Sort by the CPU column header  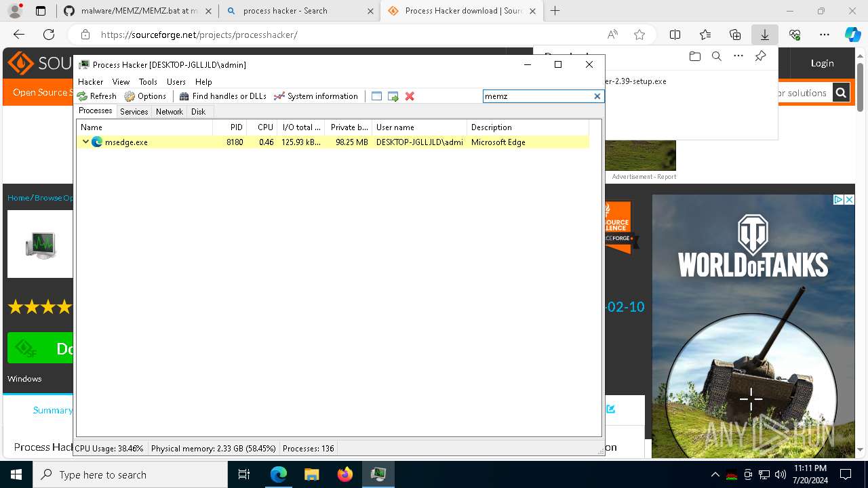click(262, 127)
